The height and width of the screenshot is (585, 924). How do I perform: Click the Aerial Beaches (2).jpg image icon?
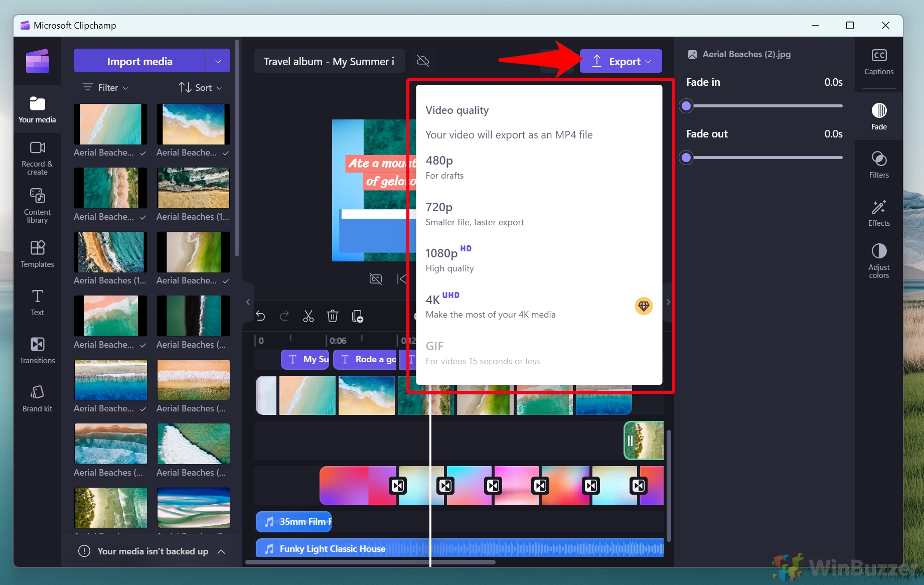pos(692,54)
